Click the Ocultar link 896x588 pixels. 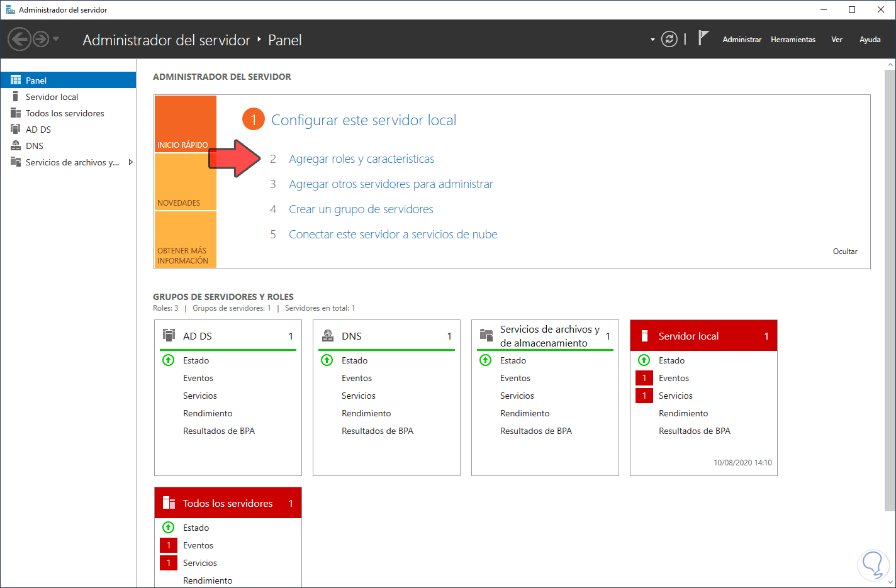point(845,252)
